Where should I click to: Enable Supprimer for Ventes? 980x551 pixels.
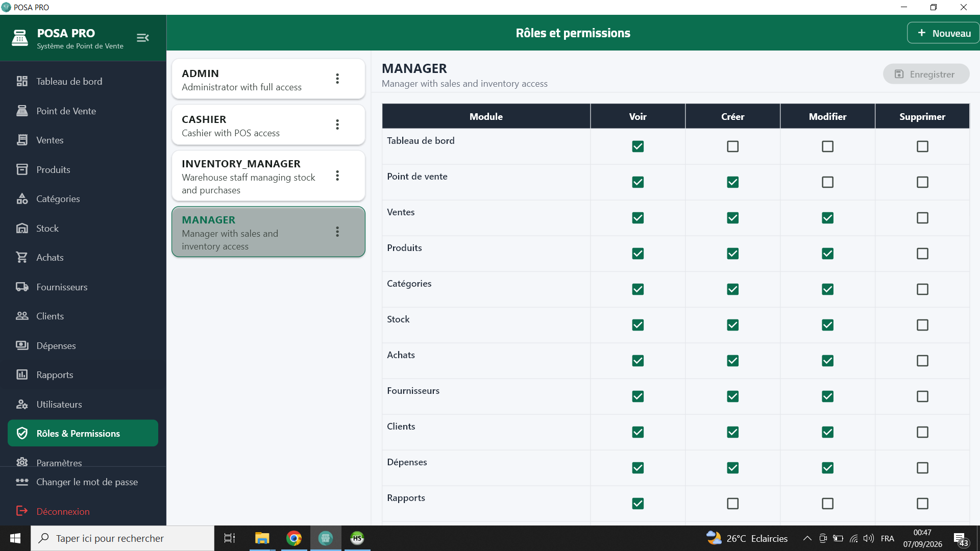922,218
